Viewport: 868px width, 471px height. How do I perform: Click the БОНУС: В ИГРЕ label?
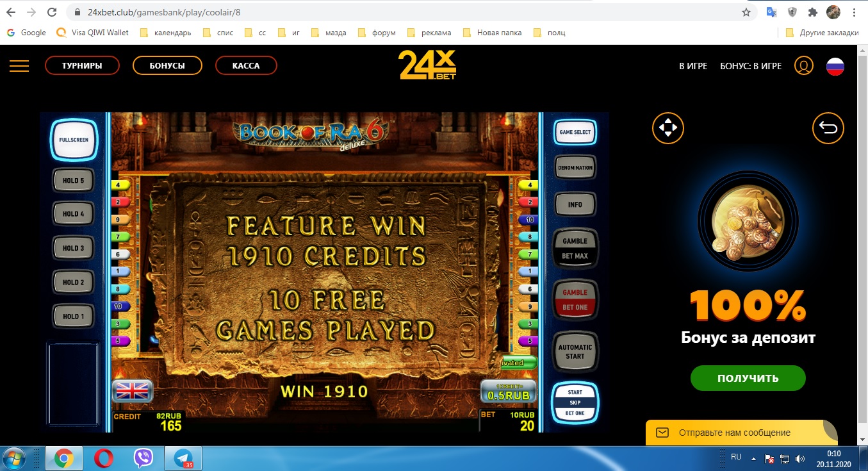[751, 66]
